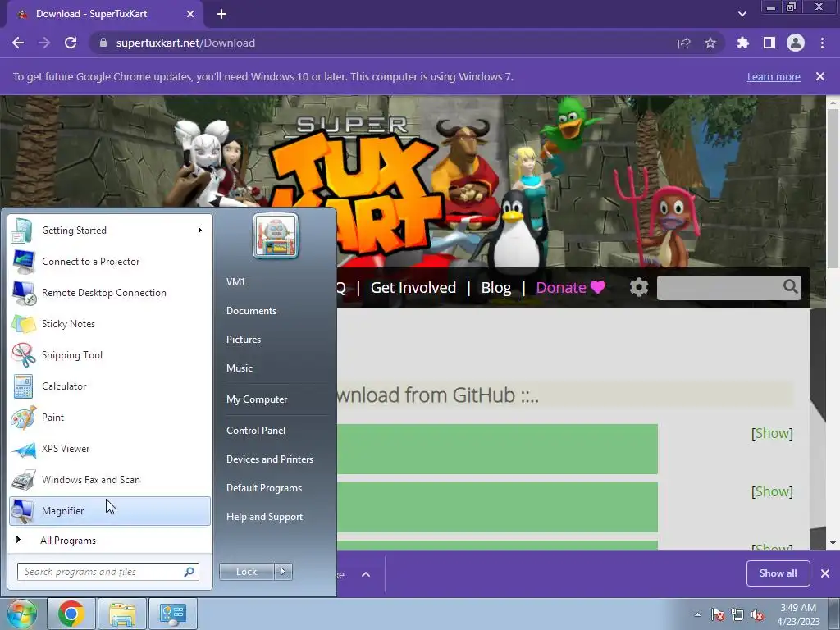The width and height of the screenshot is (840, 630).
Task: Bookmark this page with the star icon
Action: pyautogui.click(x=710, y=43)
